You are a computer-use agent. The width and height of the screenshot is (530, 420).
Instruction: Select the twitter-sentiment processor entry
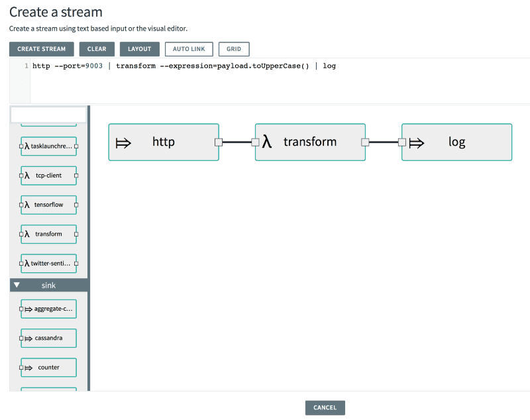click(x=48, y=263)
